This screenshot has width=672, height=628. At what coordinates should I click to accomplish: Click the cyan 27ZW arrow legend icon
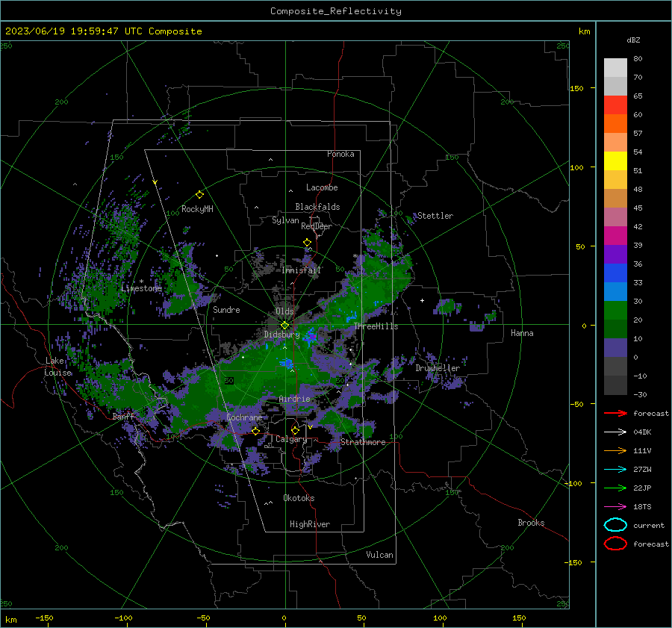point(615,470)
